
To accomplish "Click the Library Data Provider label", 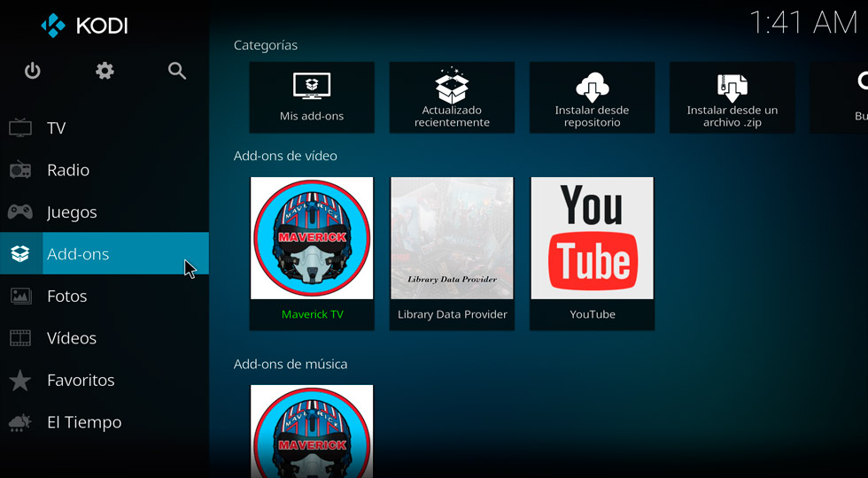I will (453, 314).
